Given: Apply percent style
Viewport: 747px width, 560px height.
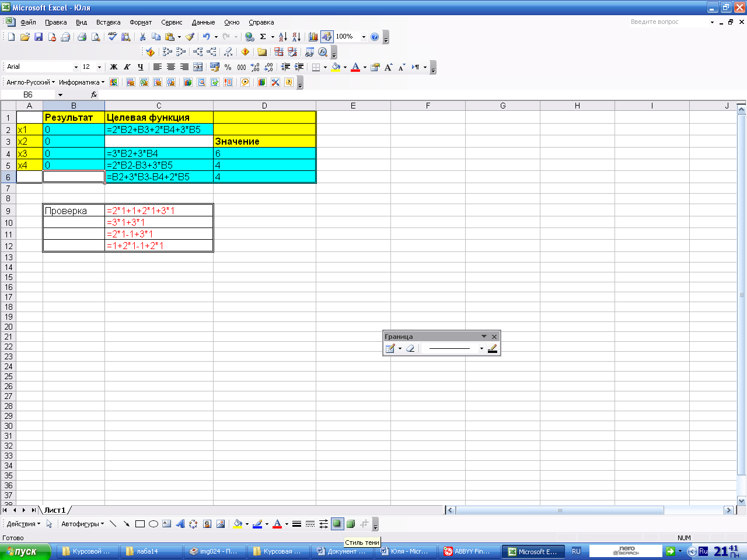Looking at the screenshot, I should point(228,67).
